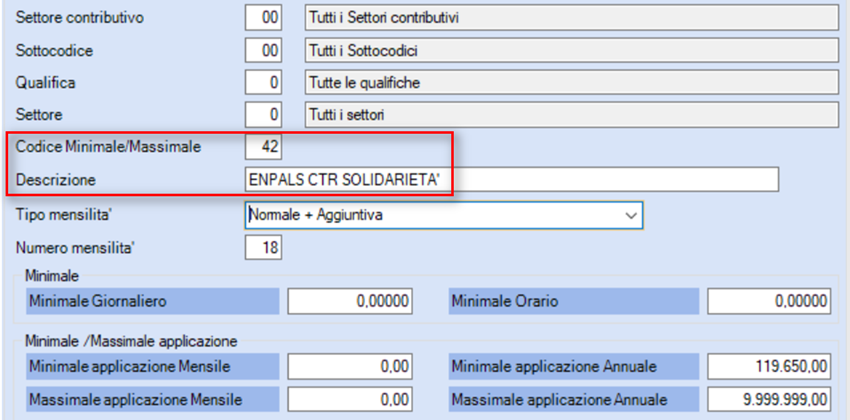Click the Settore code field showing 0
Viewport: 850px width, 420px height.
tap(263, 115)
